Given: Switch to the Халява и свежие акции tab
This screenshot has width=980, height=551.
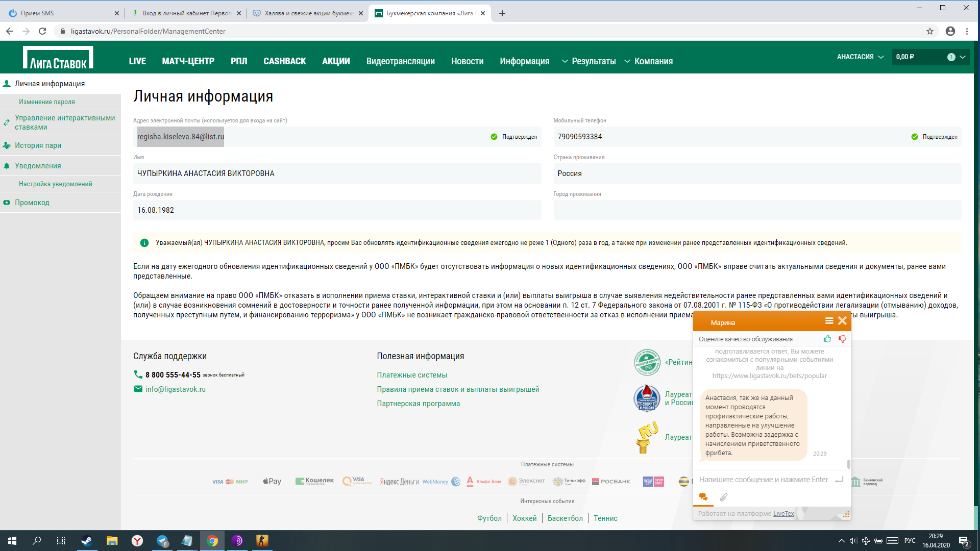Looking at the screenshot, I should (308, 13).
